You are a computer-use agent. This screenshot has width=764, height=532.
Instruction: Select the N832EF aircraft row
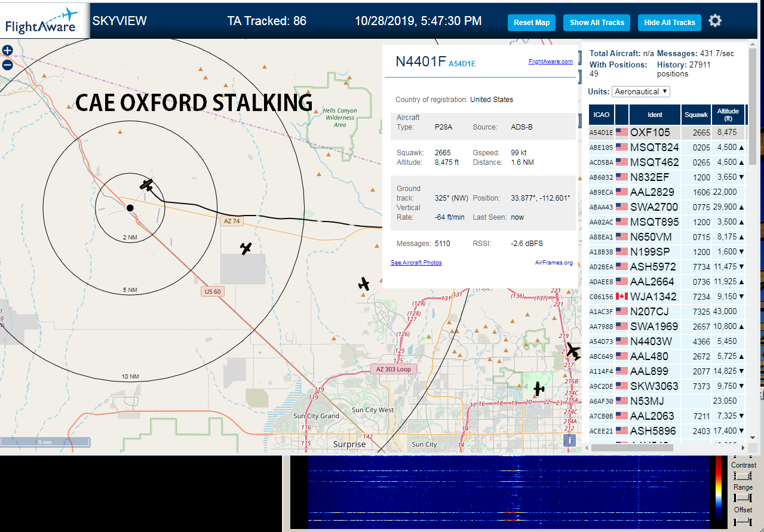coord(667,177)
